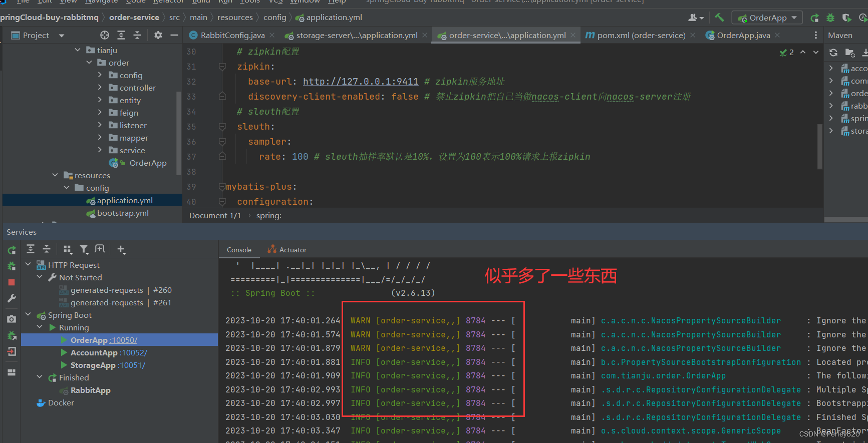Screen dimensions: 868x443
Task: Expand all in Project panel toolbar
Action: (121, 35)
